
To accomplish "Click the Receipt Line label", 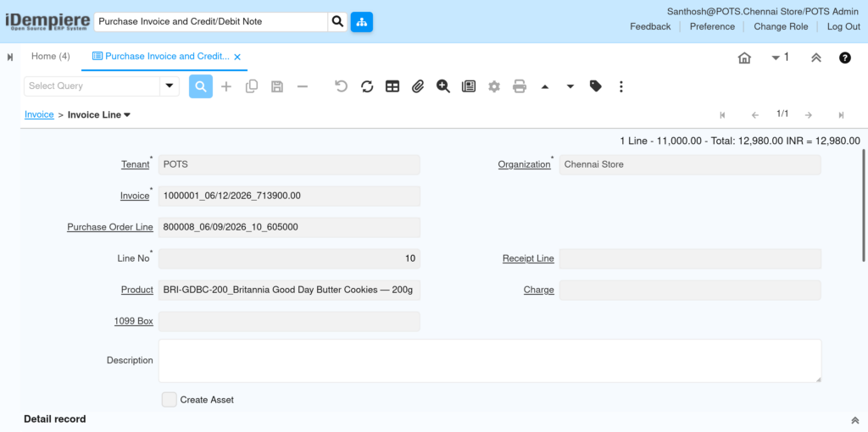I will 528,259.
